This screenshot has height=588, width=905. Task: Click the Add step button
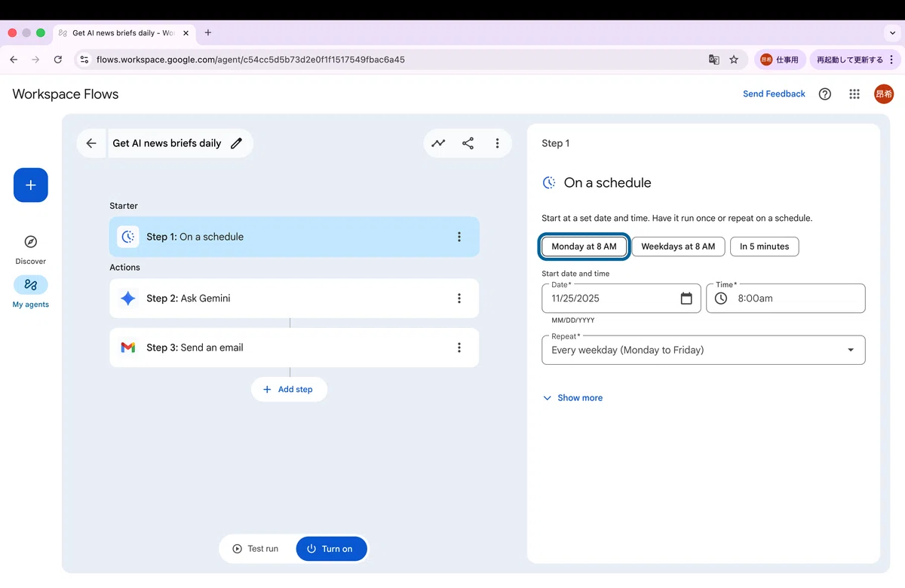tap(289, 390)
